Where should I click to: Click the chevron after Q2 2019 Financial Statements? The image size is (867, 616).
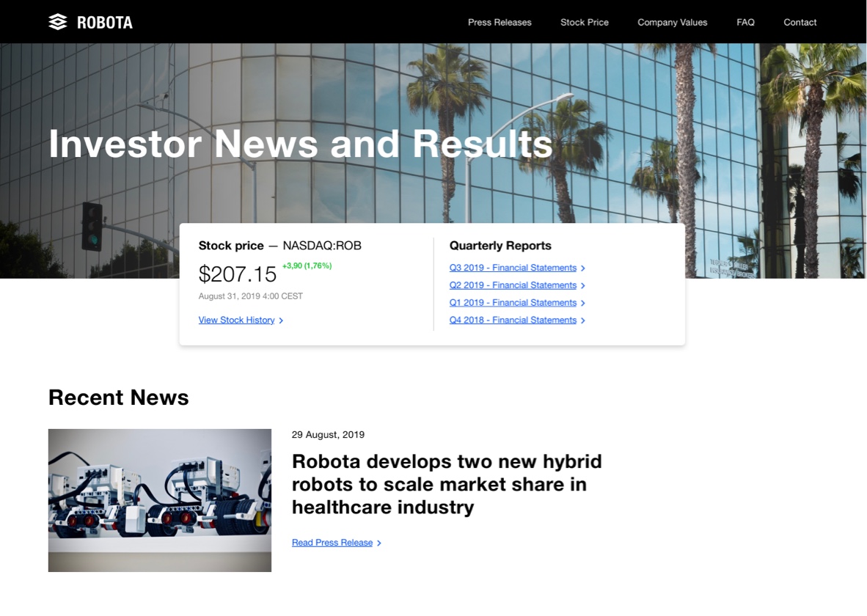(x=583, y=286)
